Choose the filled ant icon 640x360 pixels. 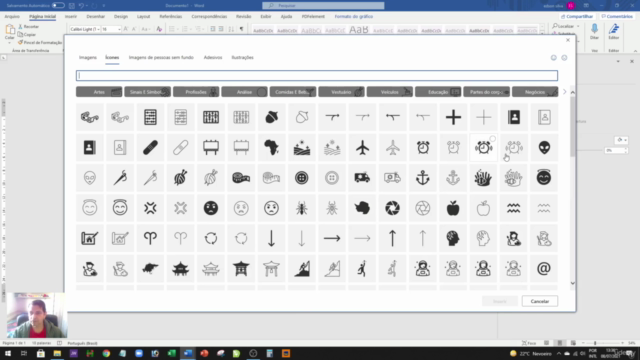[302, 208]
